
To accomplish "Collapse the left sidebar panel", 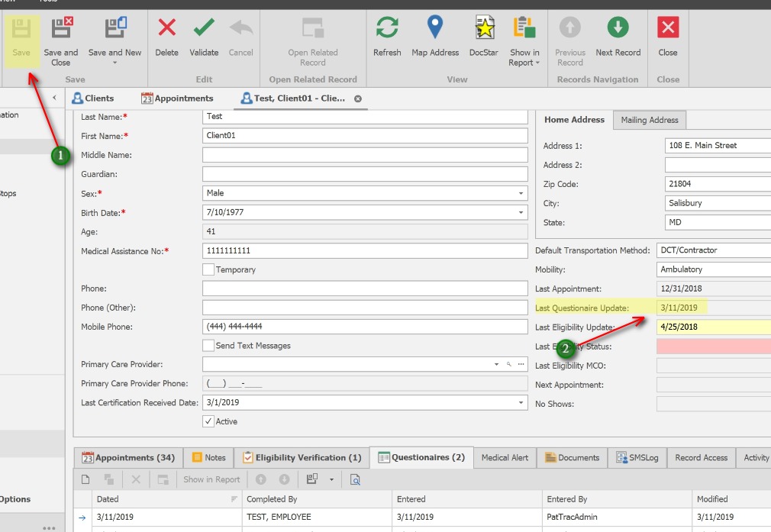I will [x=54, y=98].
